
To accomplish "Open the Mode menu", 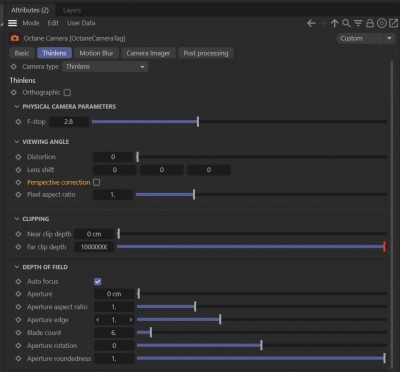I will click(x=31, y=23).
